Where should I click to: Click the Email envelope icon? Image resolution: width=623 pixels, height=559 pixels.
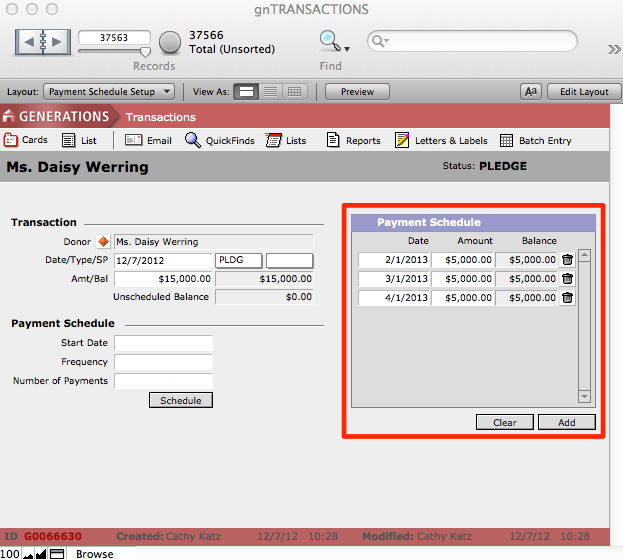(133, 141)
